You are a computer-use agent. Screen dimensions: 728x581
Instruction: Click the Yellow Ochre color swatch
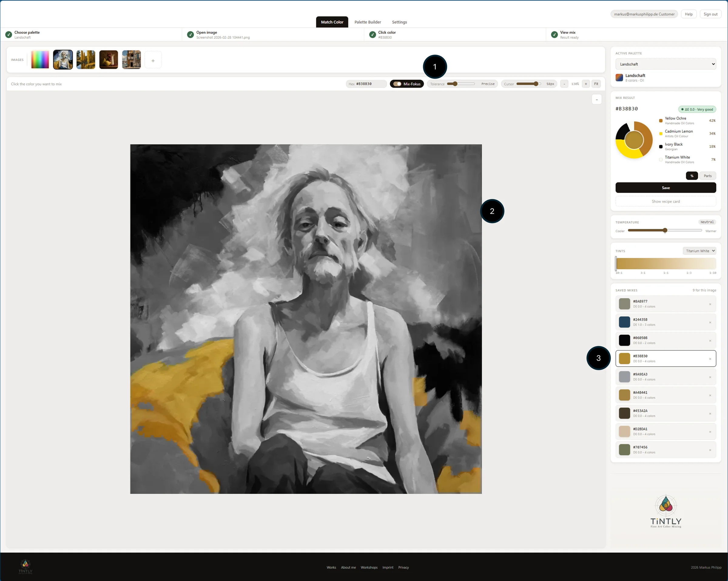pyautogui.click(x=661, y=121)
